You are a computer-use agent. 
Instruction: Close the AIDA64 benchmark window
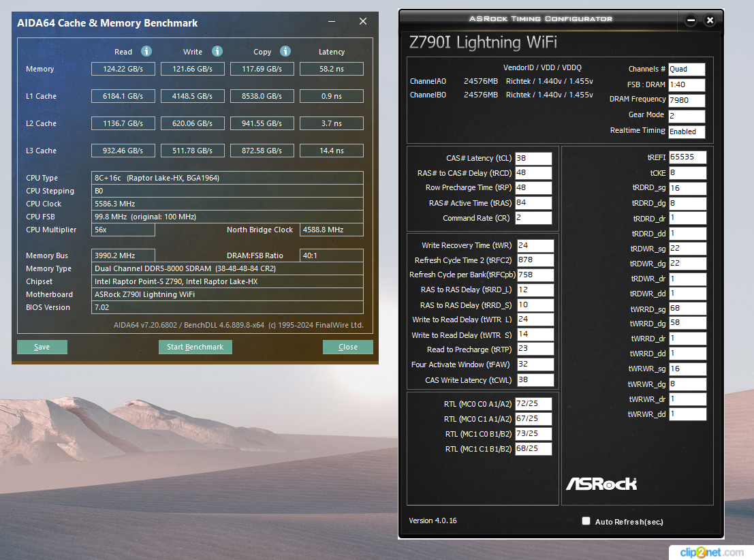(x=363, y=22)
